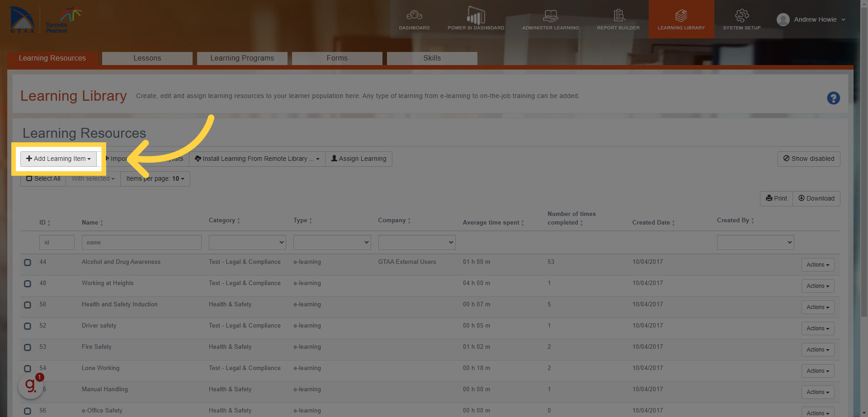The image size is (868, 417).
Task: Click the Manual Handling resource name
Action: 105,389
